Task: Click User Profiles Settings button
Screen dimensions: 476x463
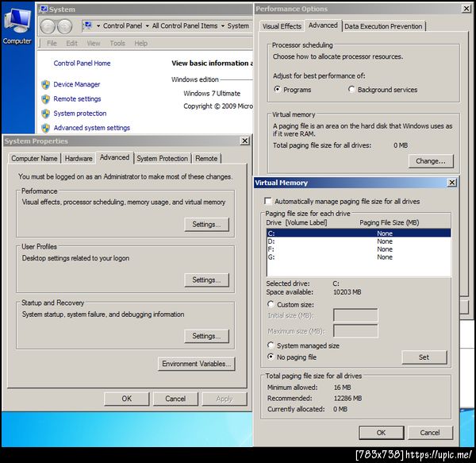Action: (206, 280)
